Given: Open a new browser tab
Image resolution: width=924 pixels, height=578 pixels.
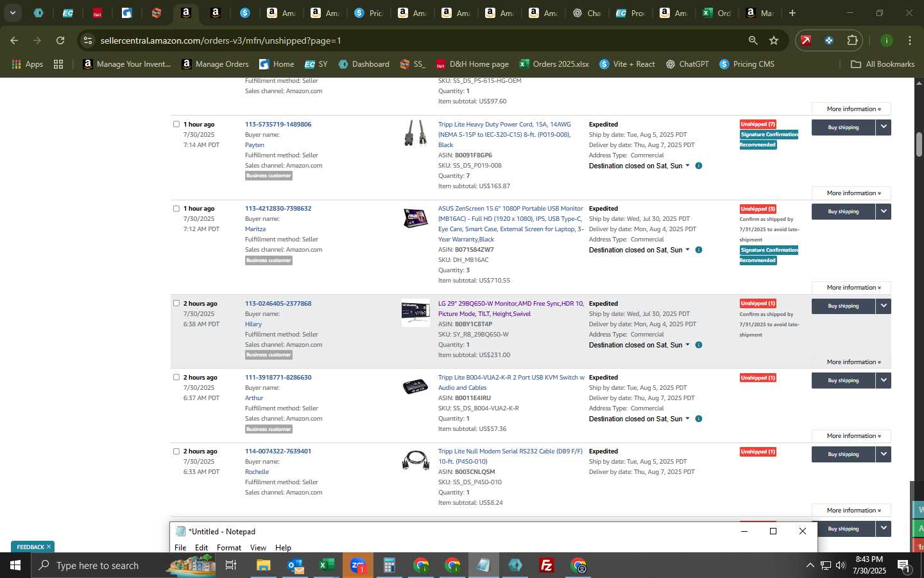Looking at the screenshot, I should (792, 13).
